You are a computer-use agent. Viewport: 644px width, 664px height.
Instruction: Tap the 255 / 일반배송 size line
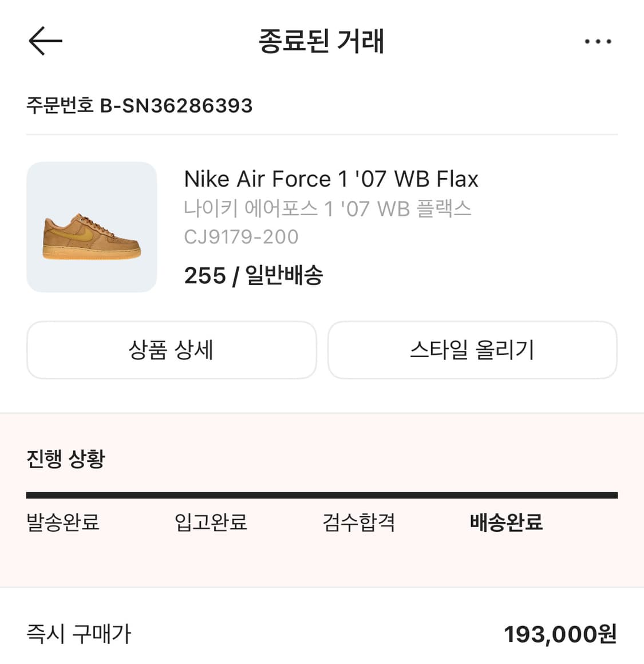pyautogui.click(x=254, y=276)
